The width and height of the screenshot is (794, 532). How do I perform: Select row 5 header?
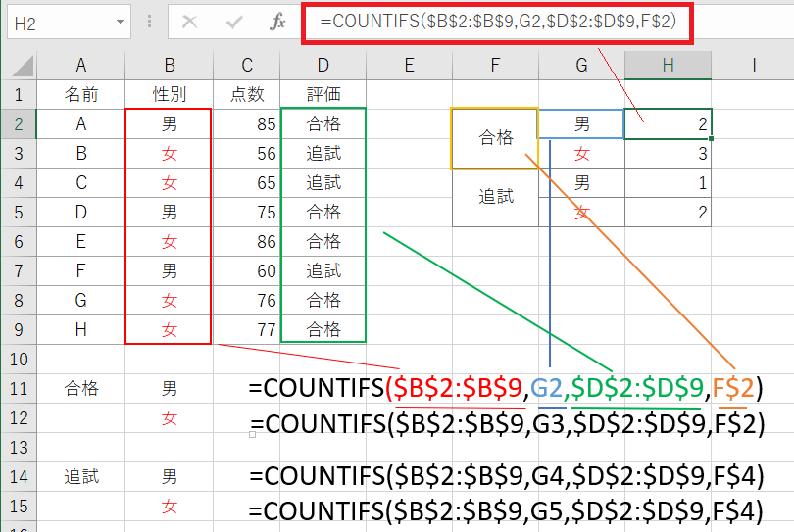pos(19,212)
